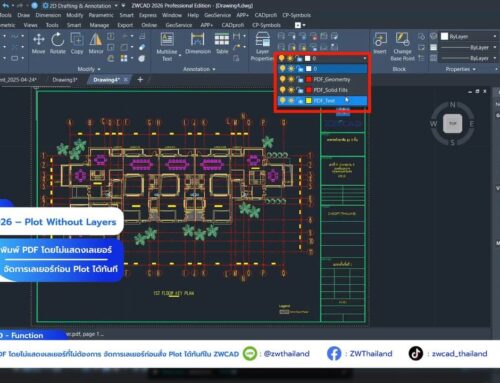The width and height of the screenshot is (500, 383).
Task: Switch to the Views ribbon tab
Action: 30,25
